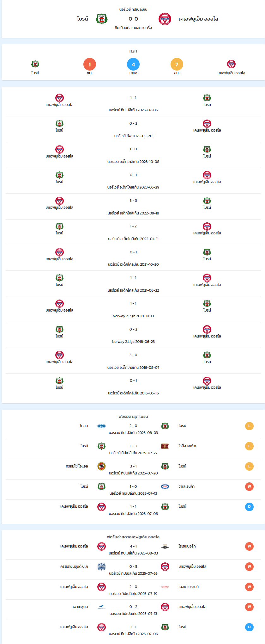
Task: Click the Haugesund logo in KFUM form
Action: click(x=102, y=607)
